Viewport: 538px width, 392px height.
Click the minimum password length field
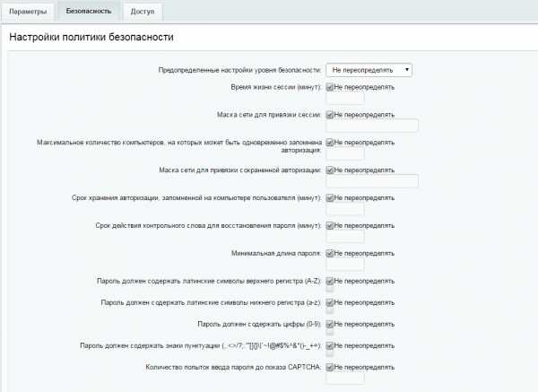345,265
